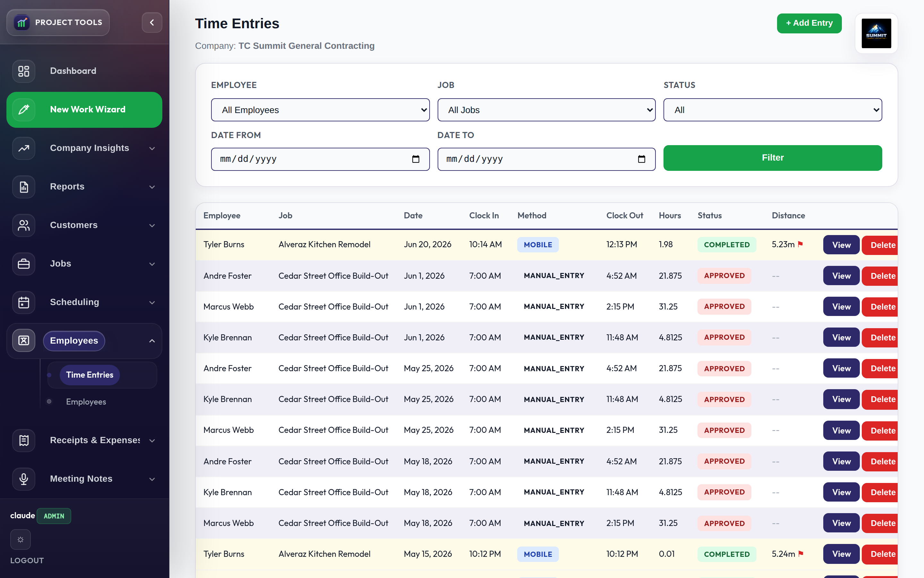The height and width of the screenshot is (578, 924).
Task: View Kyle Brennan May 18, 2026 entry
Action: [x=841, y=492]
